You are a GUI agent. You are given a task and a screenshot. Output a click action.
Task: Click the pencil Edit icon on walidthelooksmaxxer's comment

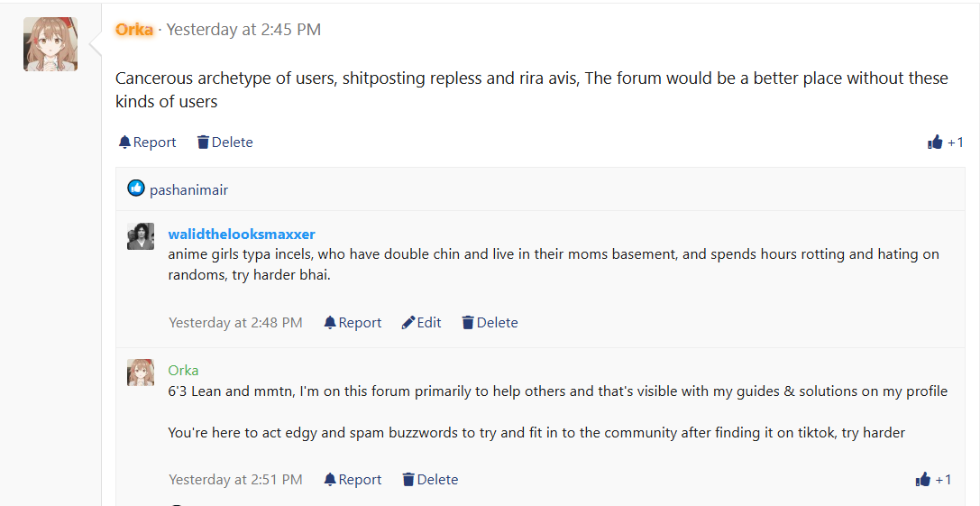(x=408, y=323)
